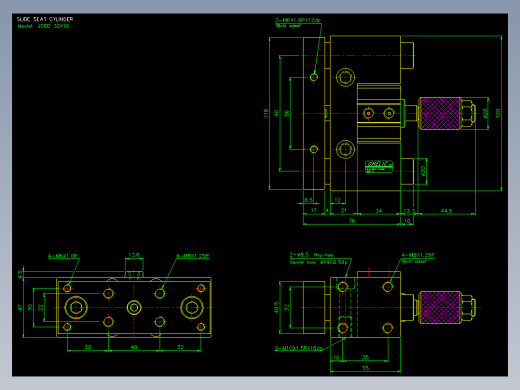Click the "35" dimension value

[365, 357]
